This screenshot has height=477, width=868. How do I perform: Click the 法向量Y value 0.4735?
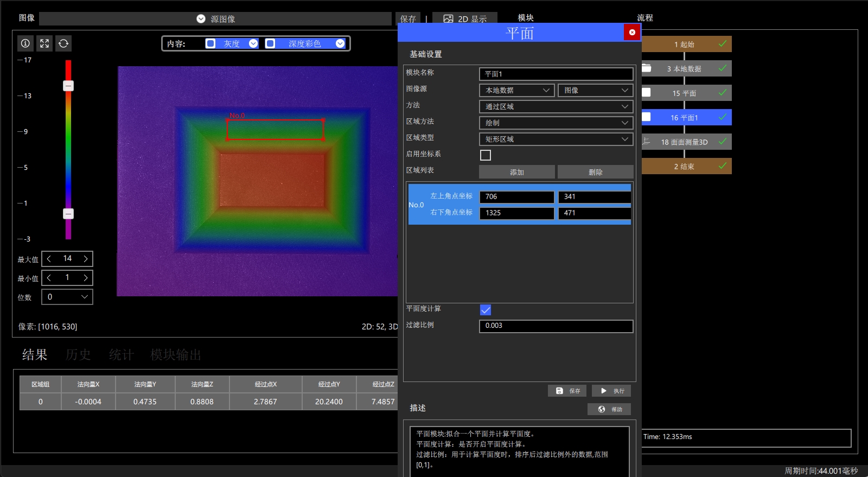coord(145,402)
